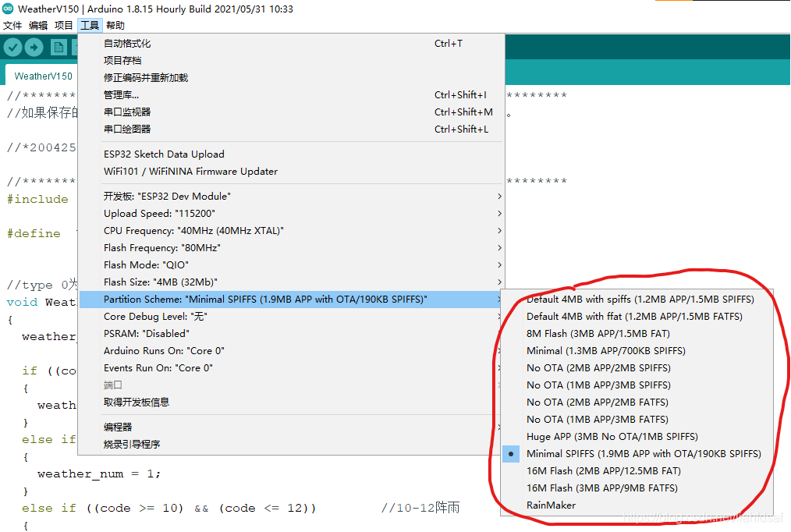Click the 工具 menu
This screenshot has height=532, width=791.
(x=90, y=25)
